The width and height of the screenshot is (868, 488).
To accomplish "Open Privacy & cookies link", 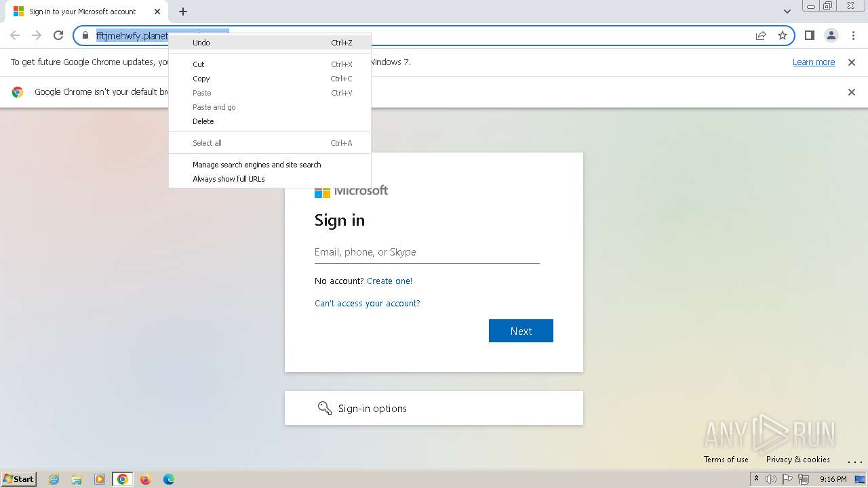I will pyautogui.click(x=798, y=460).
